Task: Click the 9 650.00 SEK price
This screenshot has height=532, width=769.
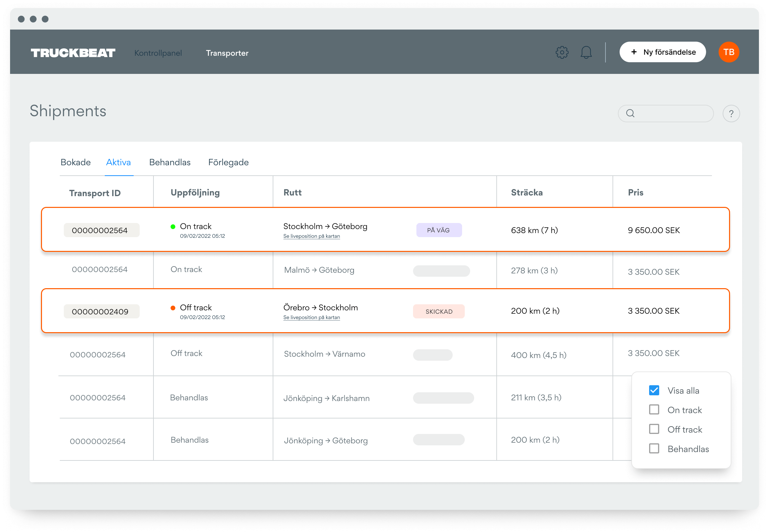Action: [654, 230]
